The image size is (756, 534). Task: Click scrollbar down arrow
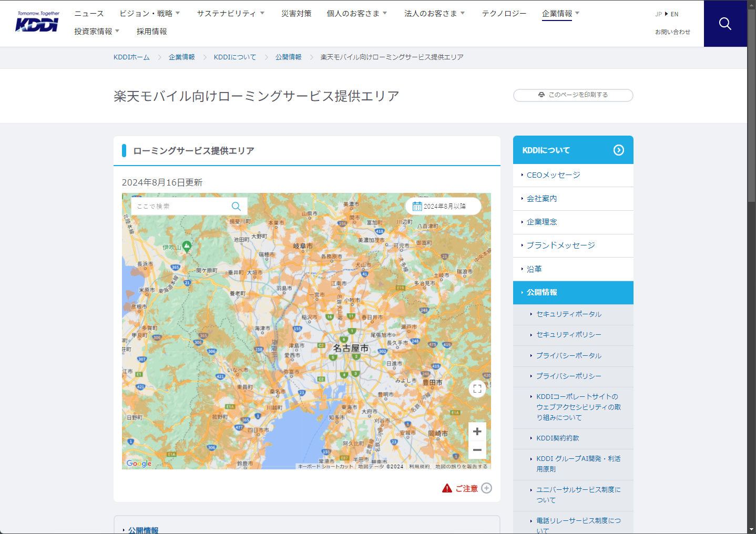click(751, 529)
